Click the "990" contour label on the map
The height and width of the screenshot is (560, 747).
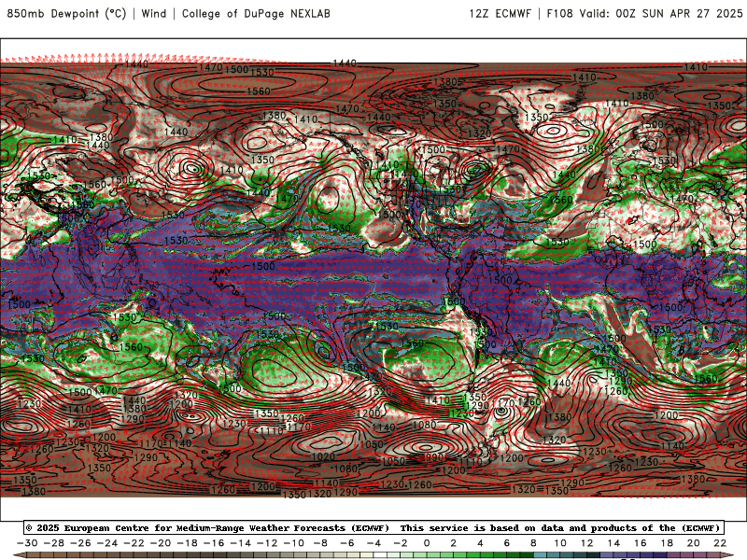[434, 457]
